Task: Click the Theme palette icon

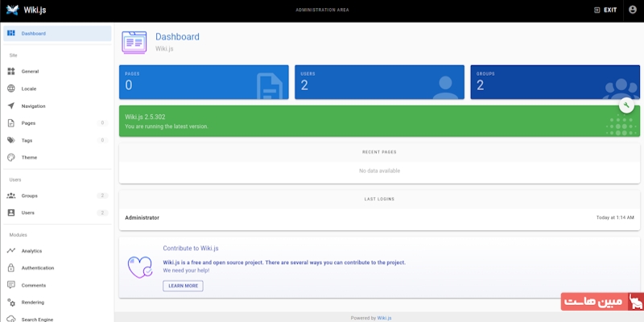Action: click(11, 157)
